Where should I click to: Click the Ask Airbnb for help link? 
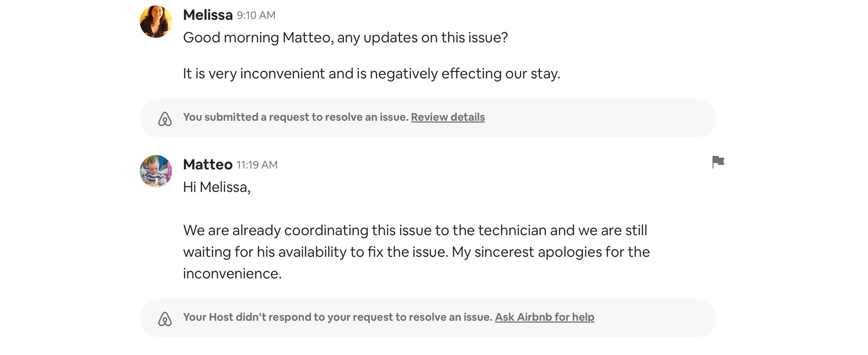544,317
